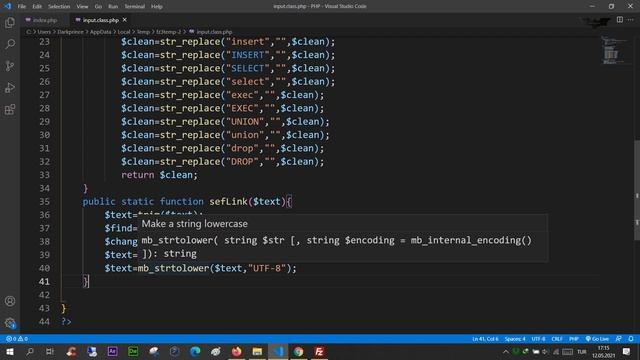Open the File menu
This screenshot has height=360, width=640.
click(22, 7)
